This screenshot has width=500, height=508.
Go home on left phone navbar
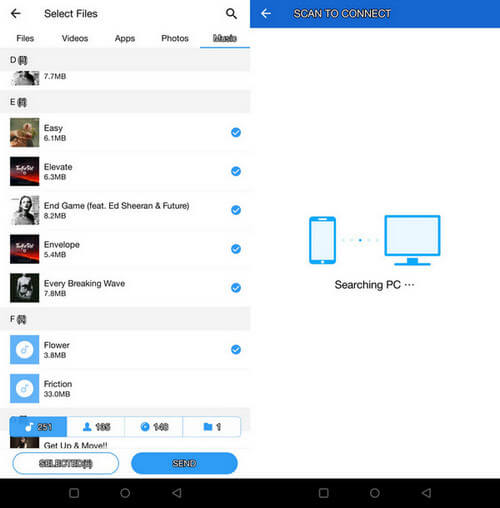click(x=125, y=493)
